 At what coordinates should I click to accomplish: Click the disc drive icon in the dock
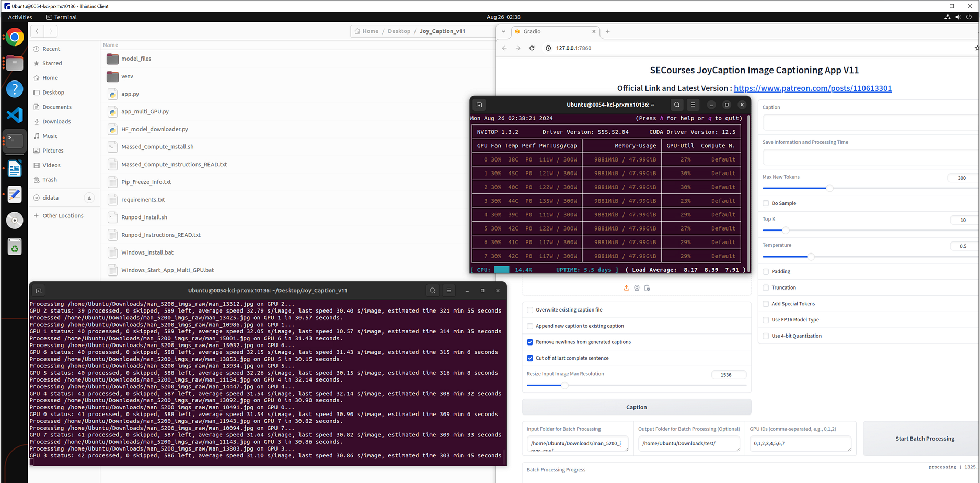(x=15, y=220)
